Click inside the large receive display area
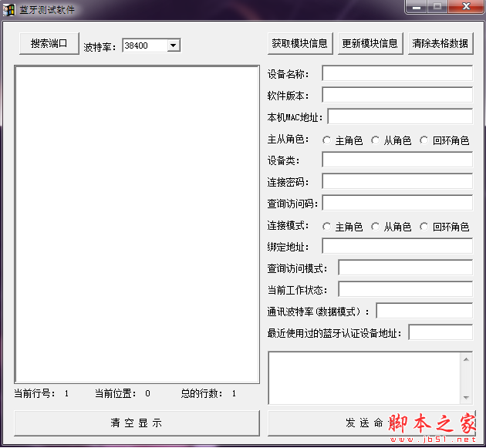Image resolution: width=486 pixels, height=448 pixels. (x=137, y=224)
